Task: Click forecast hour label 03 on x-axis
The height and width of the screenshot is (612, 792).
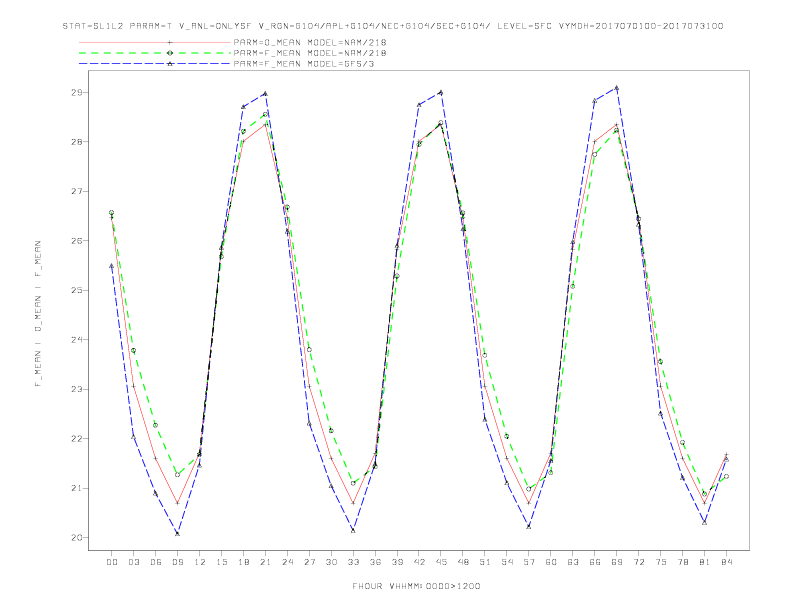Action: tap(133, 562)
